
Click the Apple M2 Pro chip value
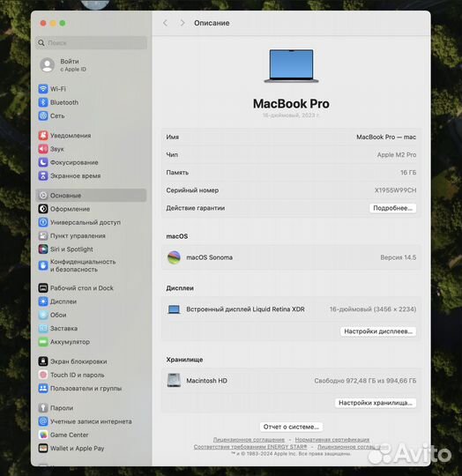tap(397, 155)
